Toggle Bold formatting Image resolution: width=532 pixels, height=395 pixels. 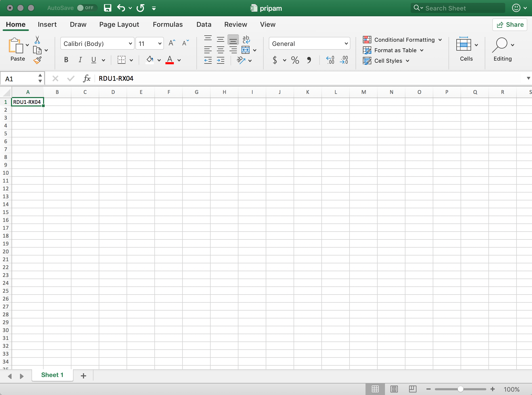click(x=66, y=60)
